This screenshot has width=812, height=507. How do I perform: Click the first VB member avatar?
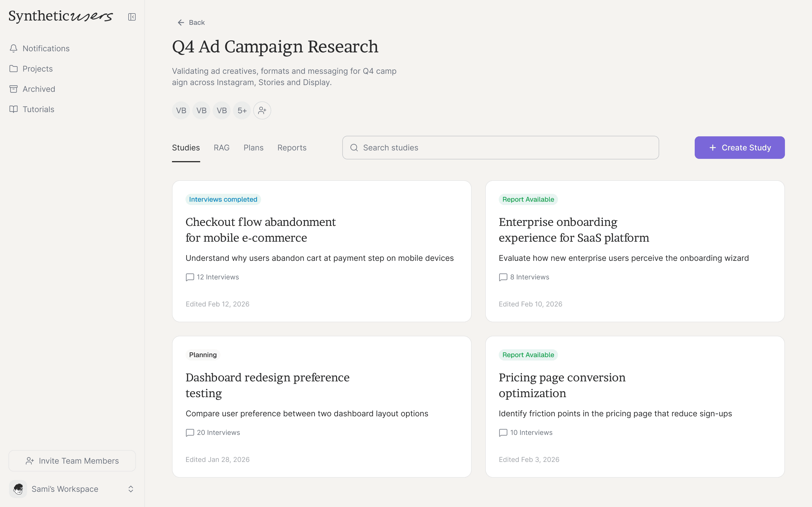181,110
